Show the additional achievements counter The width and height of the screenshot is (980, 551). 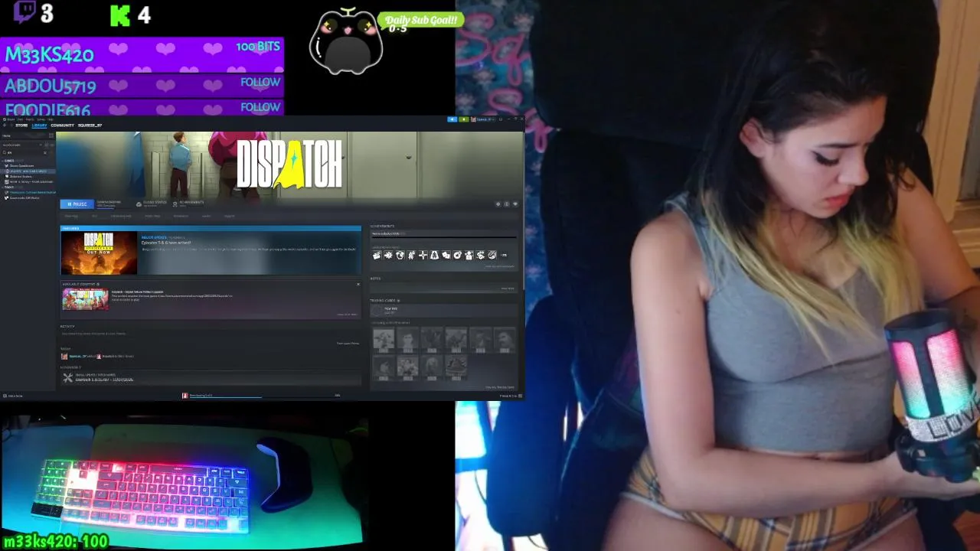[x=504, y=255]
